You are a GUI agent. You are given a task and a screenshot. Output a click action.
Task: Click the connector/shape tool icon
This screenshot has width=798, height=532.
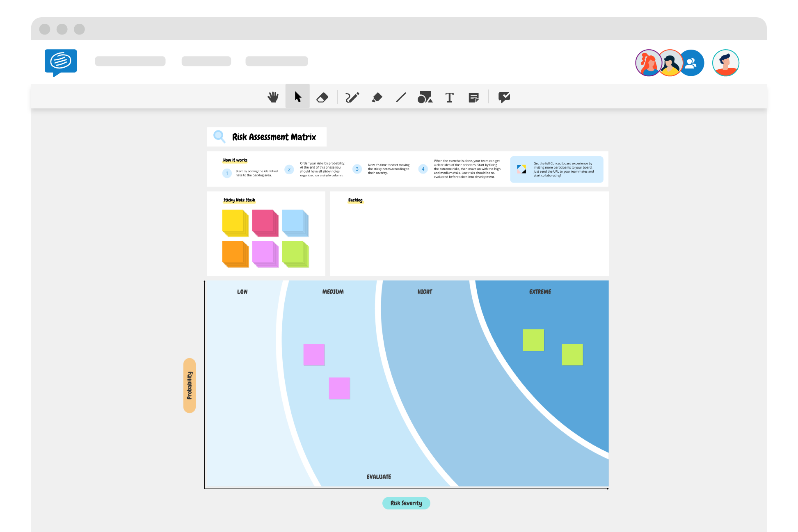[x=426, y=97]
